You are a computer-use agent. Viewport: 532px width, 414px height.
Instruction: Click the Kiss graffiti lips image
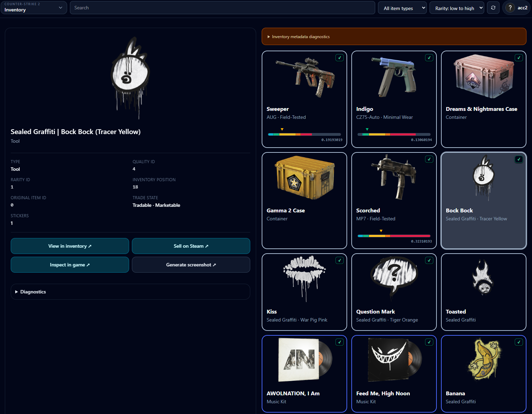(305, 278)
